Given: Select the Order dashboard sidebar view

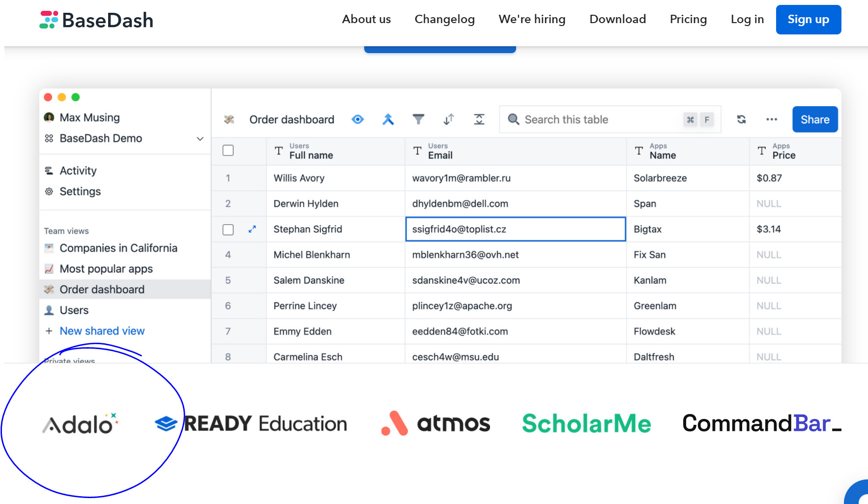Looking at the screenshot, I should coord(125,290).
